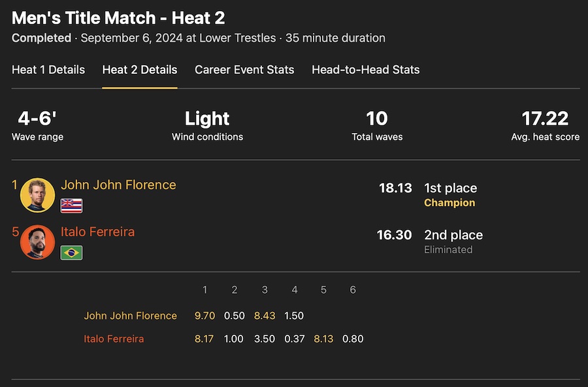Click John John Florence's 8.43 wave score
This screenshot has width=588, height=387.
coord(265,316)
